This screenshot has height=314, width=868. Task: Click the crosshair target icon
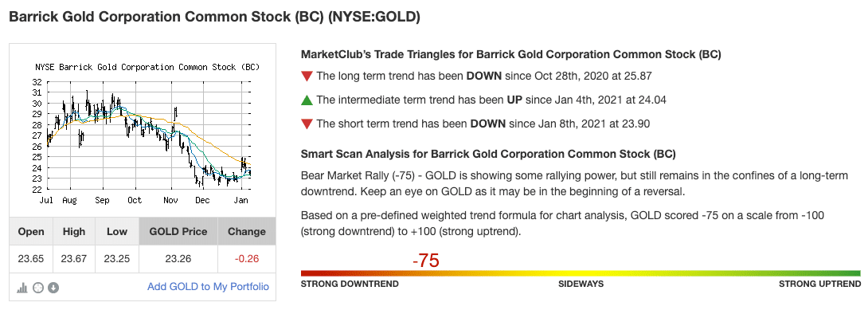[x=38, y=288]
